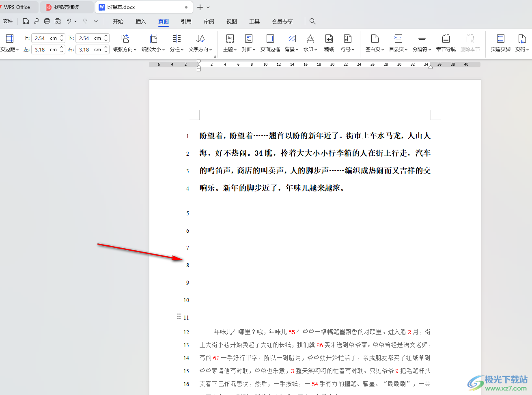Open 主题 theme tool
This screenshot has width=532, height=395.
point(230,43)
